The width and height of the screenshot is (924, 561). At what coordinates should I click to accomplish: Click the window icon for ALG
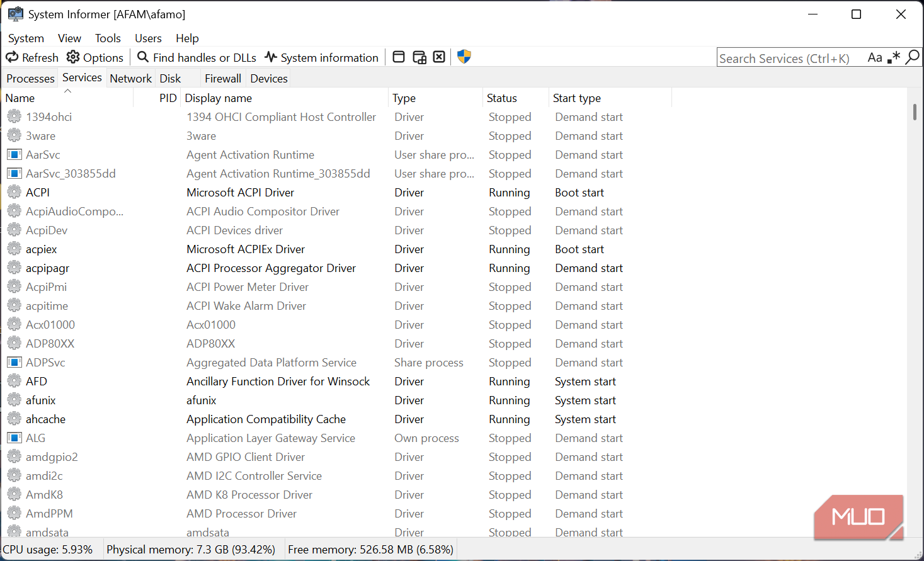14,438
